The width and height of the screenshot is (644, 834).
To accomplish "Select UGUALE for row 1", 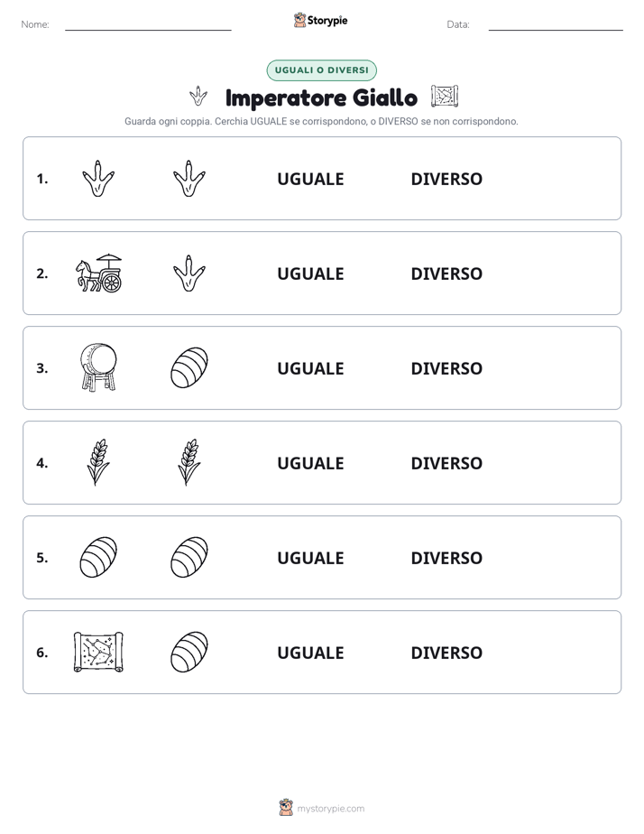I will pyautogui.click(x=310, y=179).
